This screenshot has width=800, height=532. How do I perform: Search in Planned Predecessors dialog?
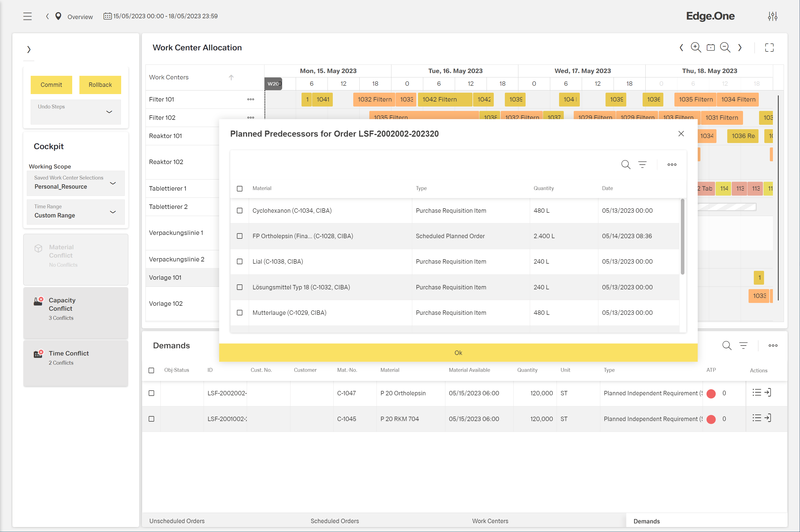coord(626,165)
